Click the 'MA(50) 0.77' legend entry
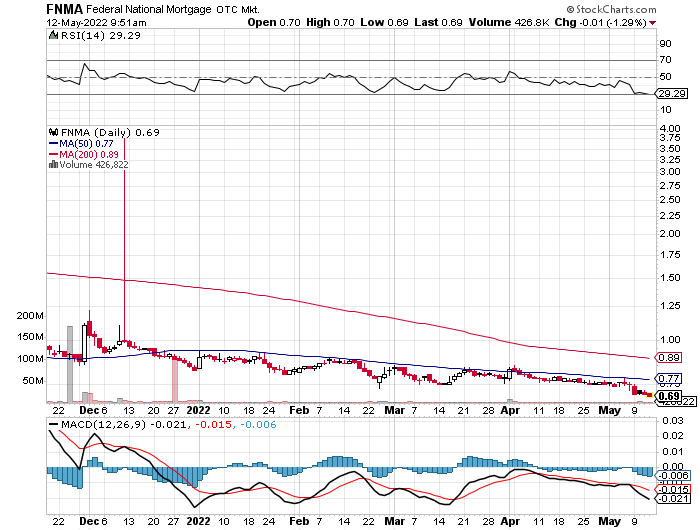Image resolution: width=700 pixels, height=530 pixels. click(x=86, y=144)
